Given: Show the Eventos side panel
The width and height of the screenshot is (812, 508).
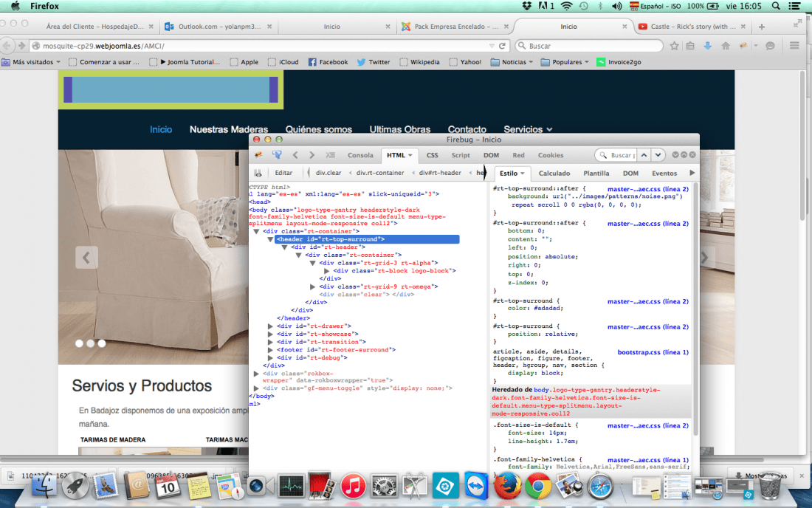Looking at the screenshot, I should pos(664,174).
